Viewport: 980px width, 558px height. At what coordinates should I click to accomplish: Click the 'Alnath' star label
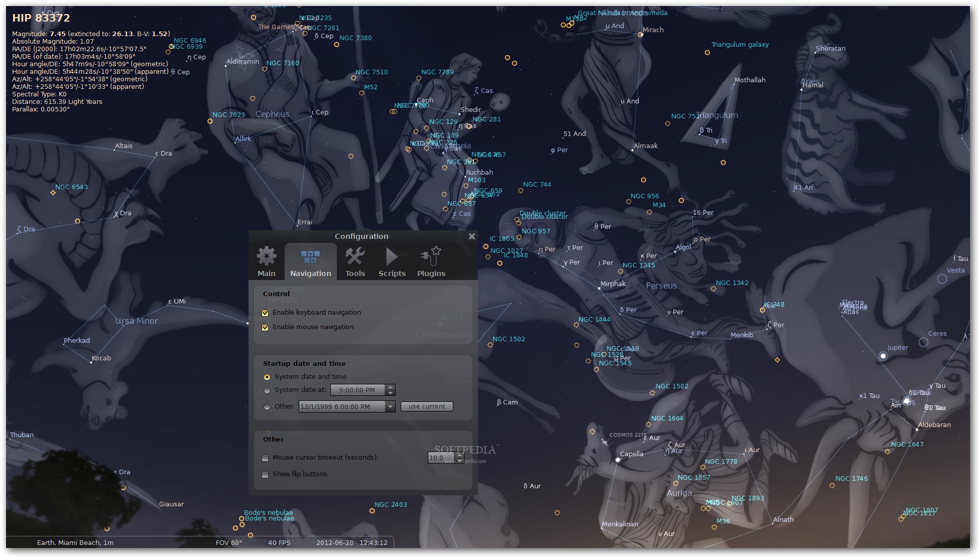pyautogui.click(x=783, y=519)
